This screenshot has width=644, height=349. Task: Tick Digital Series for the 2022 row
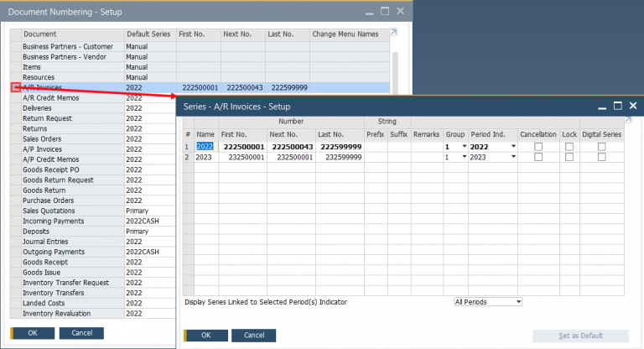click(601, 146)
